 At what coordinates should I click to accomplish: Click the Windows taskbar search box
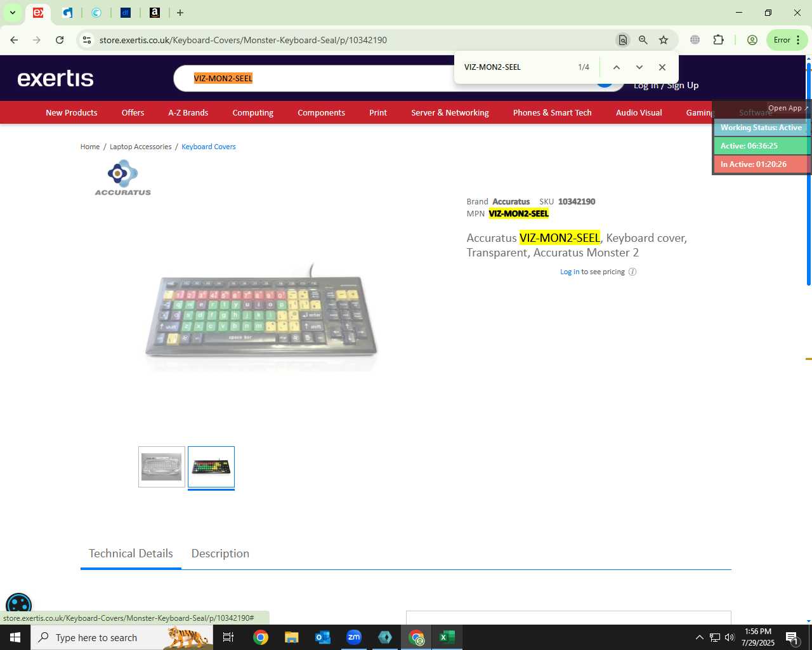coord(122,637)
